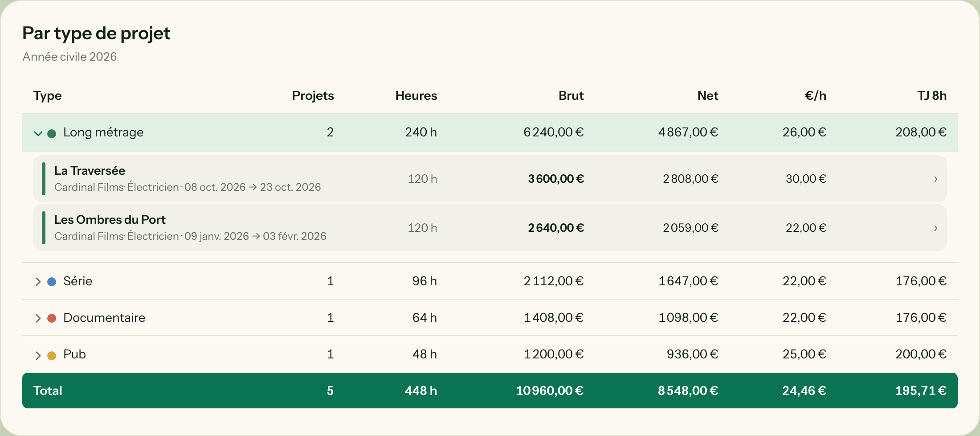Viewport: 980px width, 436px height.
Task: Click the 64 h Documentaire hours
Action: (x=425, y=317)
